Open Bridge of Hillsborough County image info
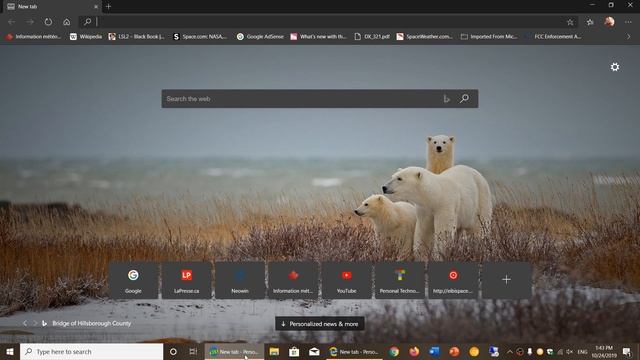Viewport: 640px width, 360px height. coord(92,323)
